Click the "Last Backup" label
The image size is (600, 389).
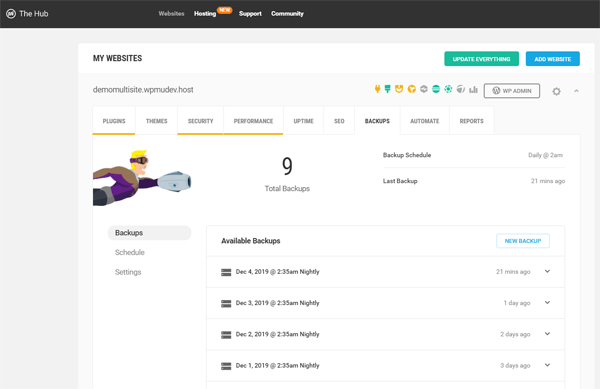(400, 181)
